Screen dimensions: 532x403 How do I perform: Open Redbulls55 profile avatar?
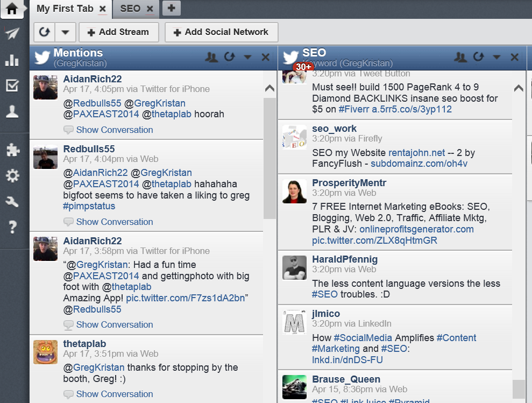click(x=46, y=157)
